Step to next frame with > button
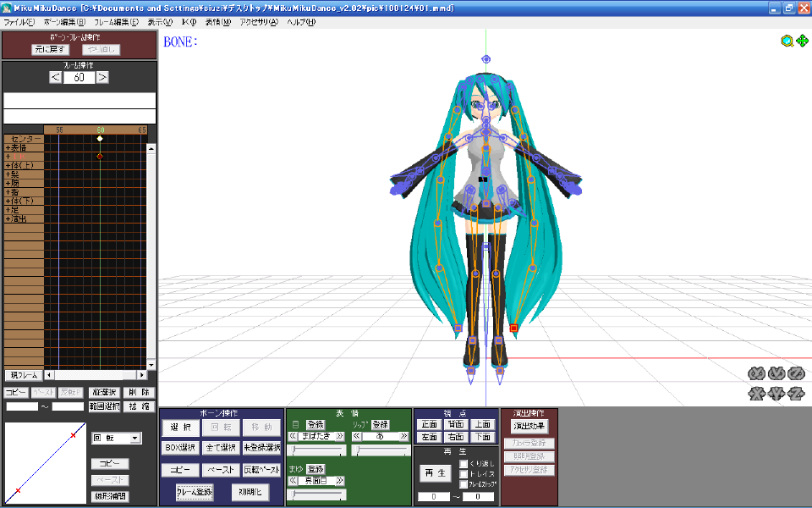The image size is (812, 508). click(102, 77)
